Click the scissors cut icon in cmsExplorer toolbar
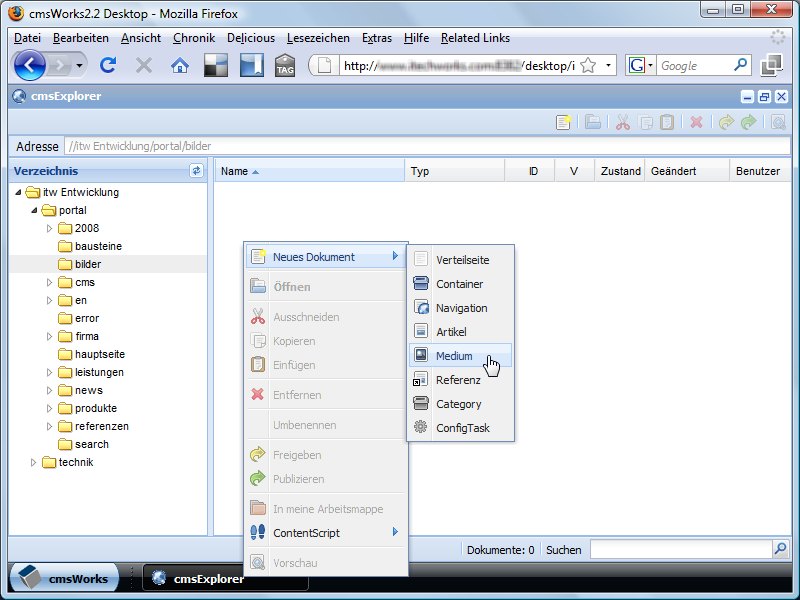Viewport: 800px width, 600px height. (x=622, y=122)
